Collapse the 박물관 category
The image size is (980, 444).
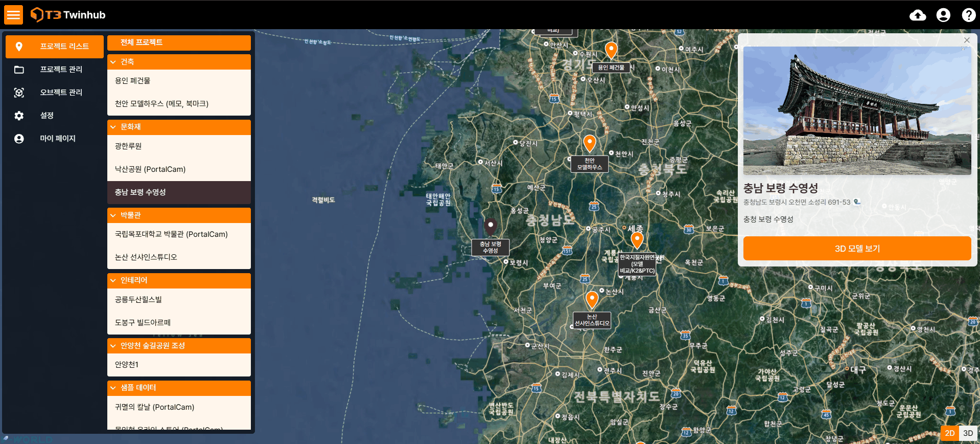pyautogui.click(x=179, y=215)
